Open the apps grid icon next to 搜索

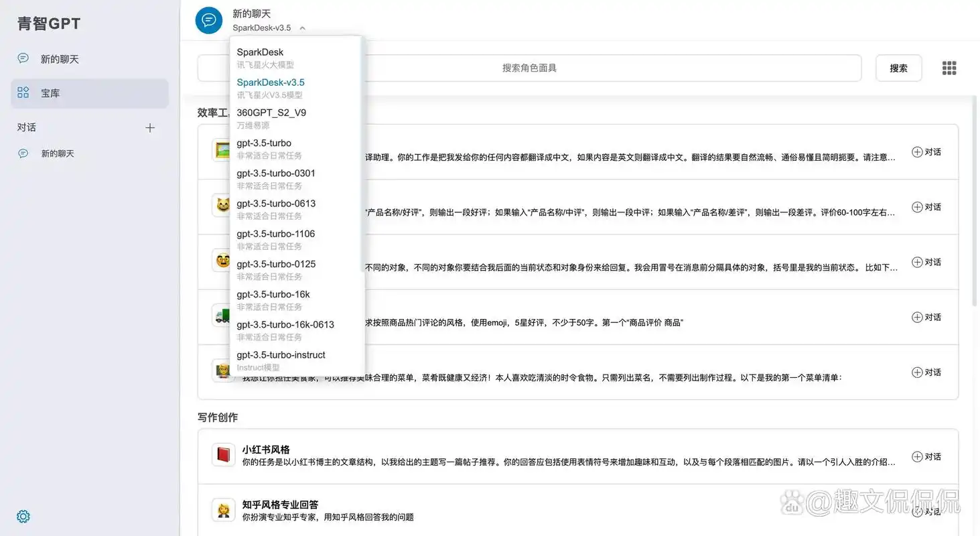click(x=949, y=67)
